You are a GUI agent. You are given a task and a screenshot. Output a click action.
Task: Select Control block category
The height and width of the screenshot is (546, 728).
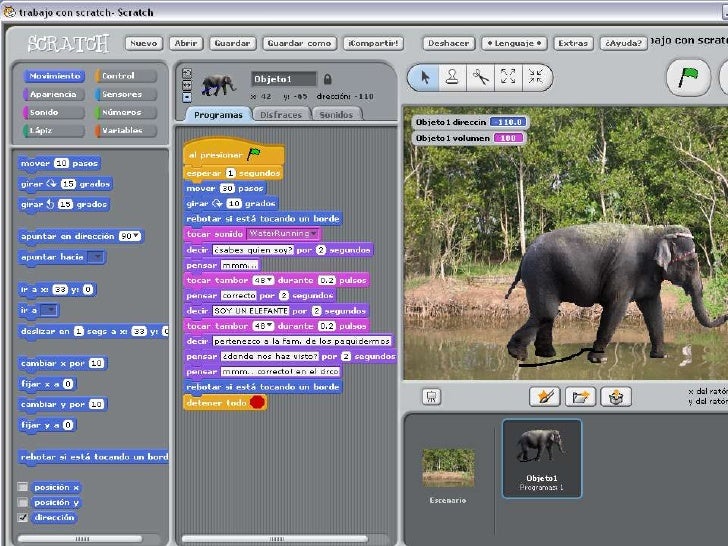click(x=126, y=76)
